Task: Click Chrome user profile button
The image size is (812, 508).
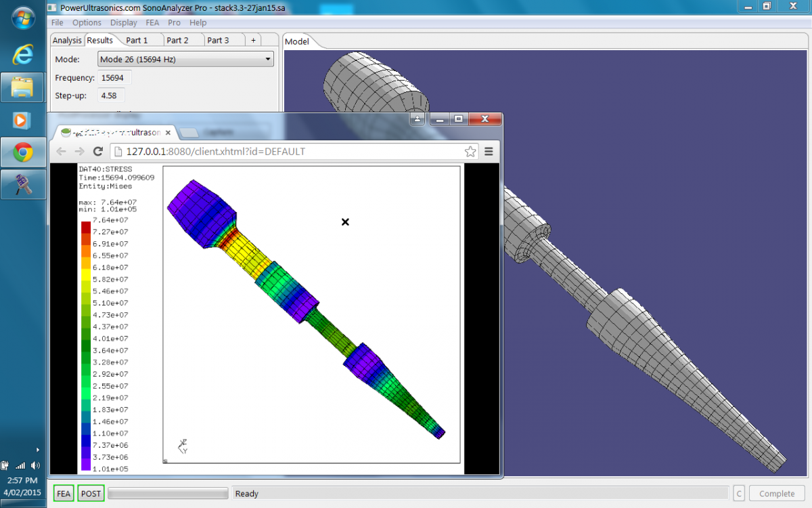Action: [417, 119]
